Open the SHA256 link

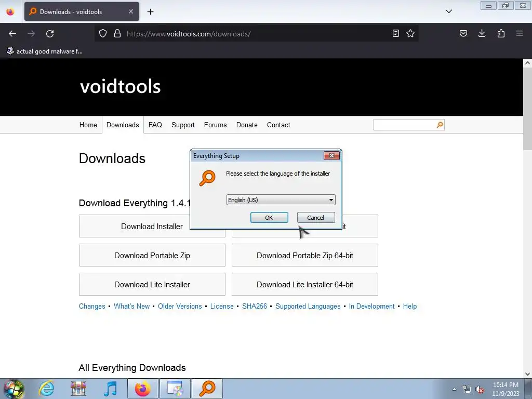click(x=255, y=306)
